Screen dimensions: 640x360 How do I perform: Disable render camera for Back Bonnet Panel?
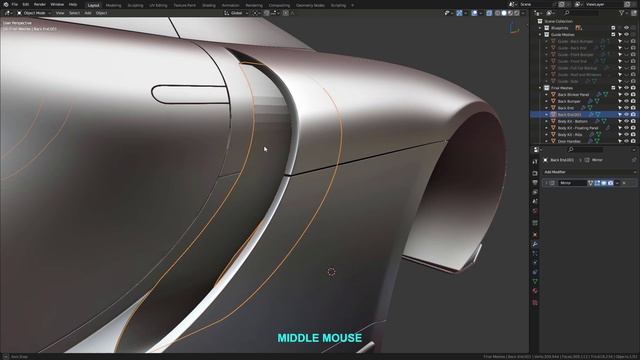point(633,95)
